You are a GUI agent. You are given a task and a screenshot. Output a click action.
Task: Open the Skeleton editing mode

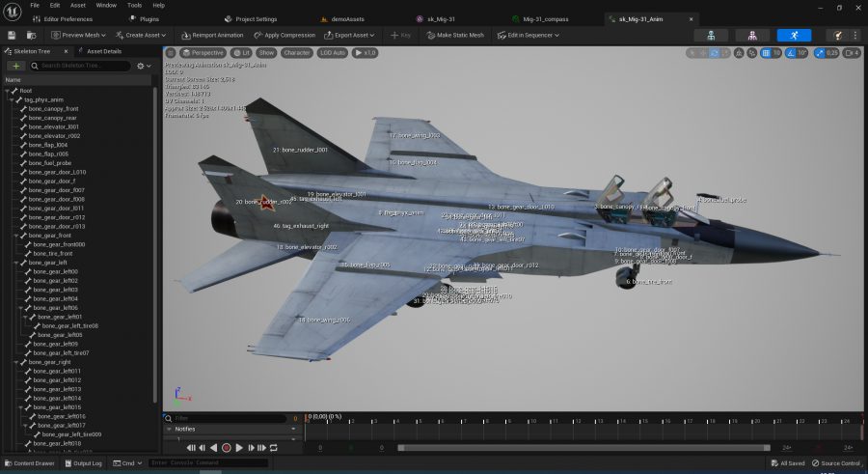tap(711, 36)
